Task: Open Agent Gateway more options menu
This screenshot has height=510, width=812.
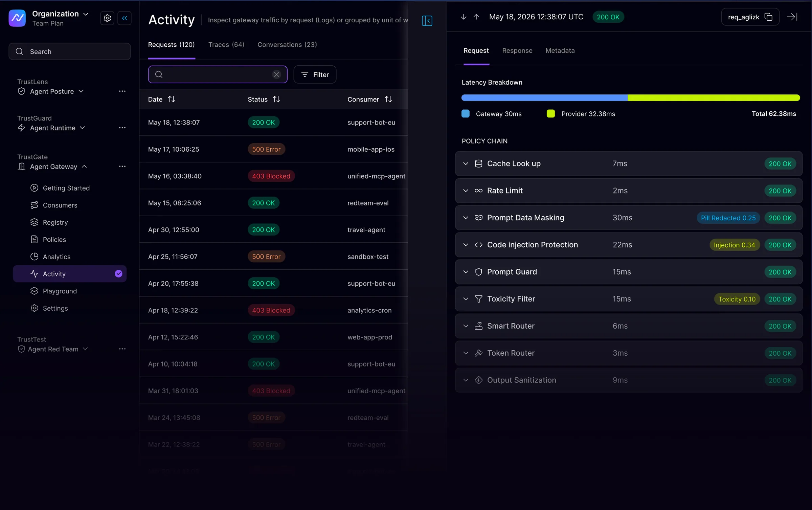Action: click(122, 167)
